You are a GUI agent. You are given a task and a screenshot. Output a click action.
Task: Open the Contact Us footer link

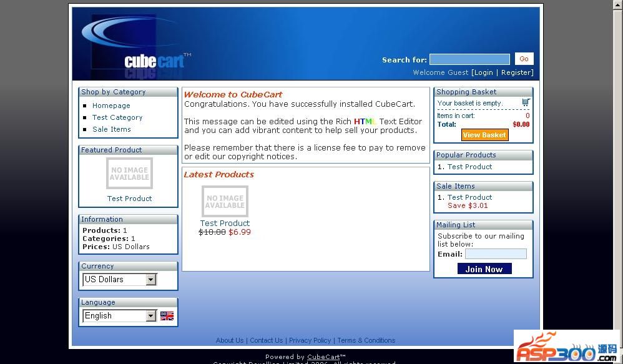(x=266, y=340)
